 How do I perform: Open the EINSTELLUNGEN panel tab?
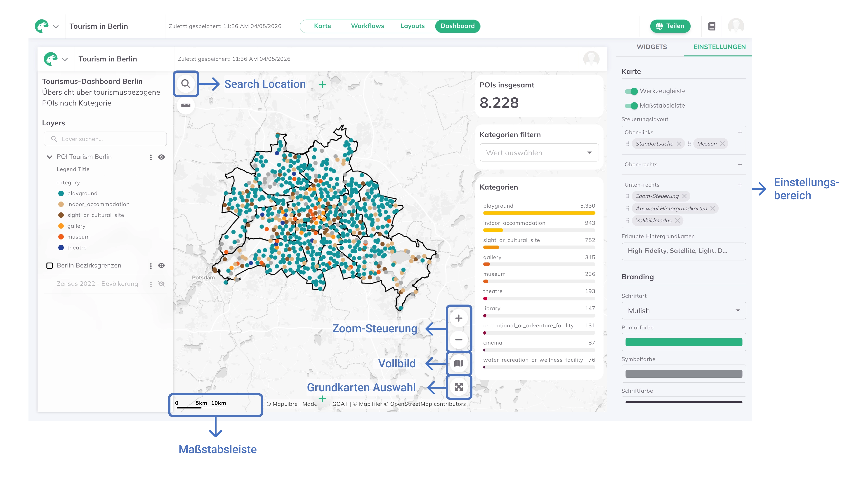coord(719,47)
